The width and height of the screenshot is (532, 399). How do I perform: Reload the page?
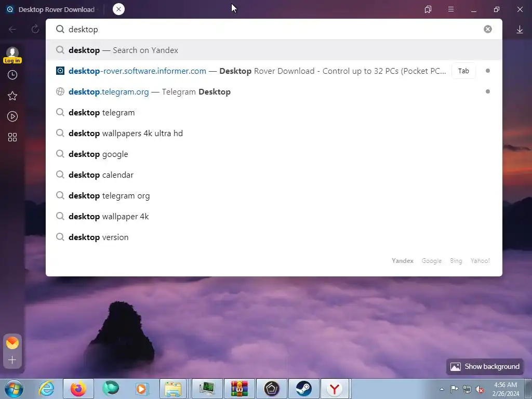35,29
